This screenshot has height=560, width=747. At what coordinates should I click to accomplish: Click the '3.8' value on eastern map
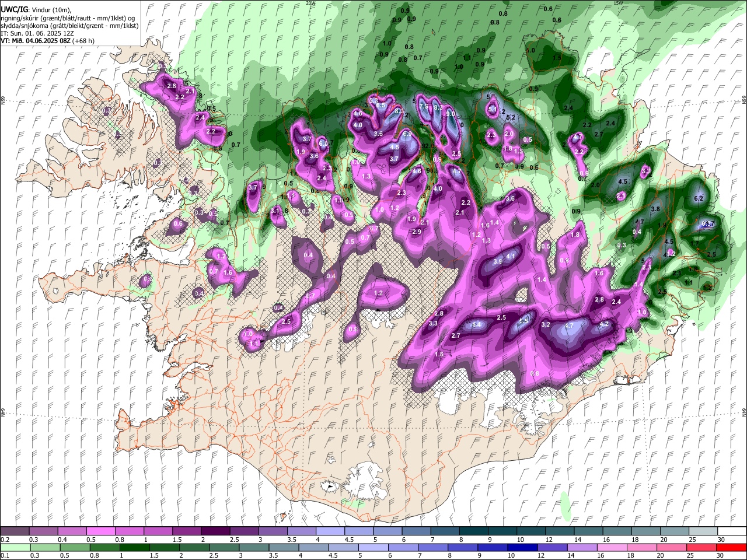(655, 209)
